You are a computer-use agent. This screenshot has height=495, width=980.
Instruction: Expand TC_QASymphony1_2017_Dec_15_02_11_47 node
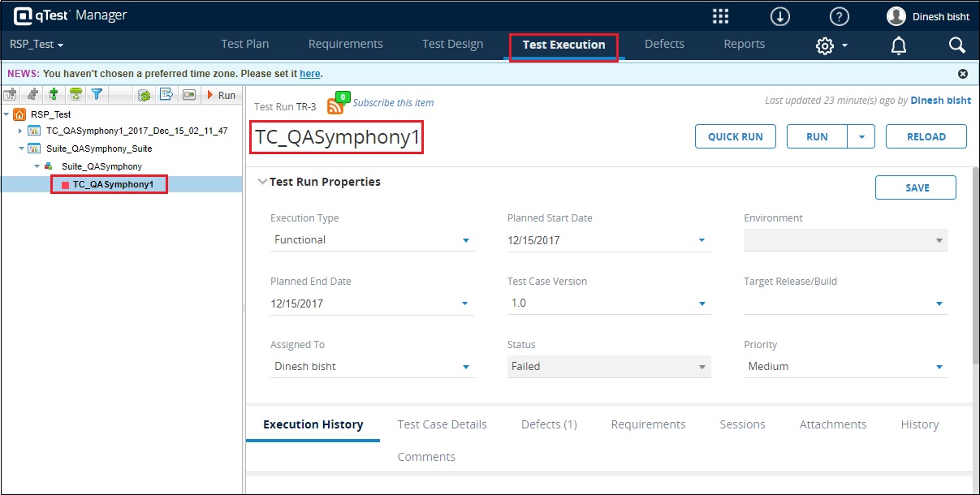click(21, 131)
